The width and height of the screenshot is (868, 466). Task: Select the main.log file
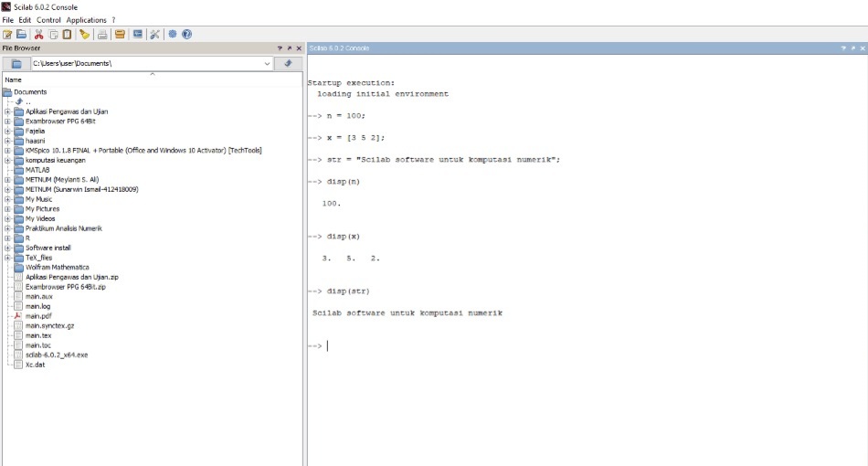(x=37, y=307)
